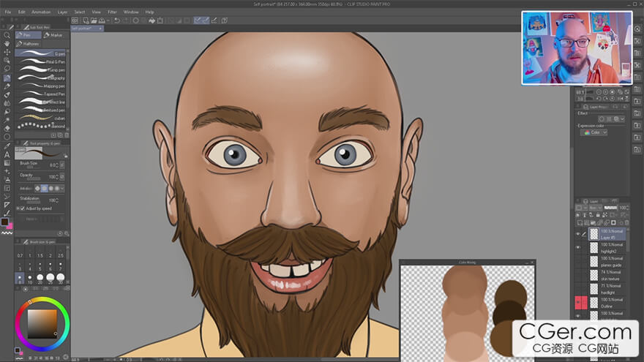
Task: Toggle visibility of Outline layer
Action: point(578,303)
